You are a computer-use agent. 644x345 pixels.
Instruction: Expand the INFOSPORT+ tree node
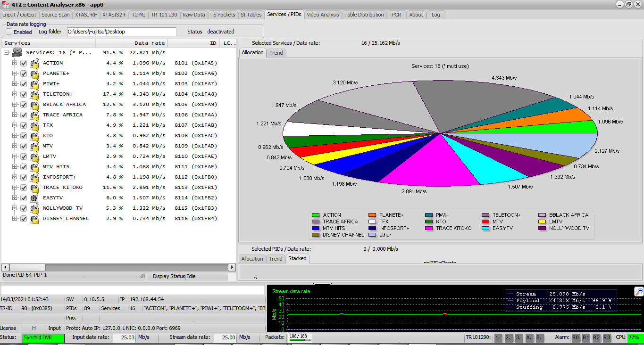click(15, 177)
